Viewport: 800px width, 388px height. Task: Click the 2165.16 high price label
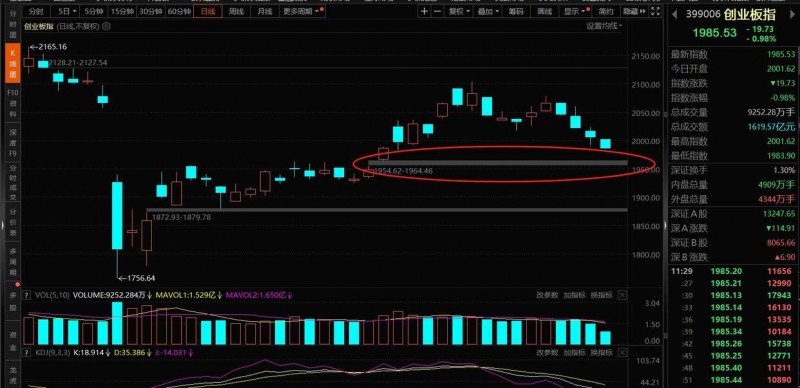[53, 47]
